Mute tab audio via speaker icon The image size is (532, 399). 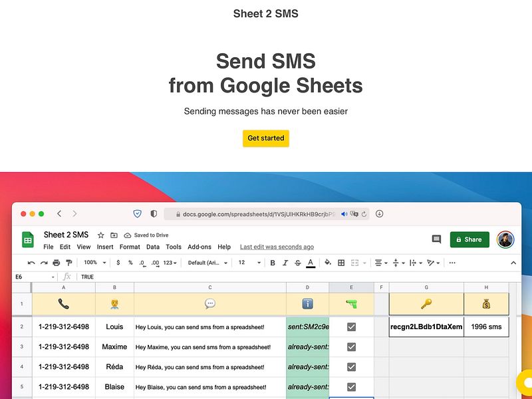pyautogui.click(x=344, y=214)
